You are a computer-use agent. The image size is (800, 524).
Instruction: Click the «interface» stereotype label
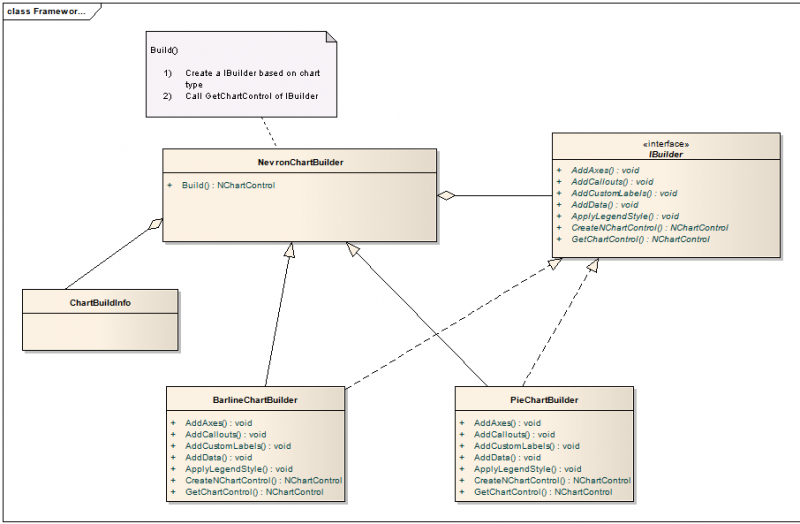[x=666, y=144]
